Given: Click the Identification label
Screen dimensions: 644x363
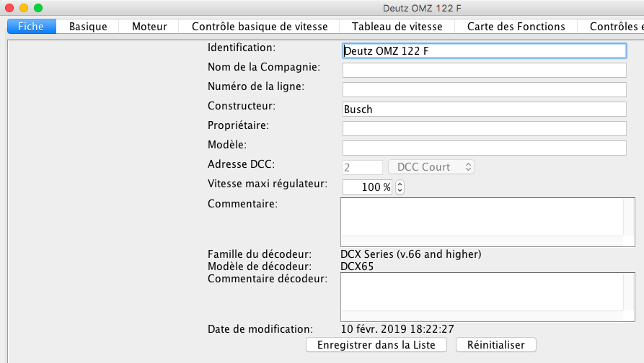Looking at the screenshot, I should pyautogui.click(x=242, y=48).
